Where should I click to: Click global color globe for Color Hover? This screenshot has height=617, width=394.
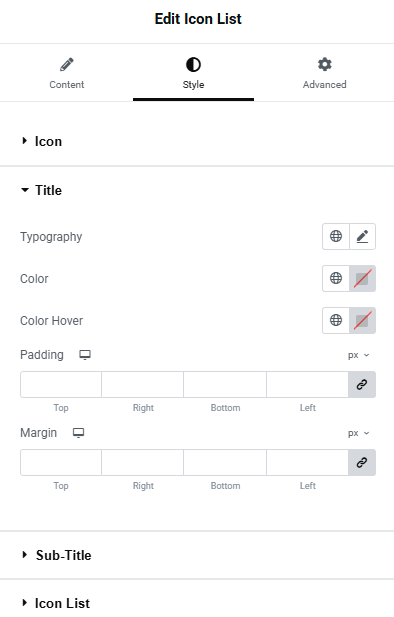coord(336,320)
